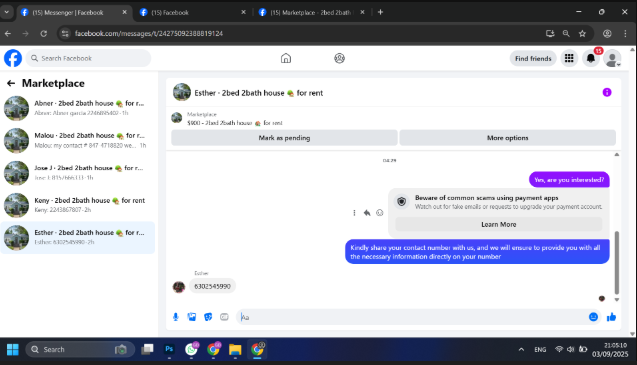Open a new browser tab
This screenshot has height=365, width=637.
(380, 12)
